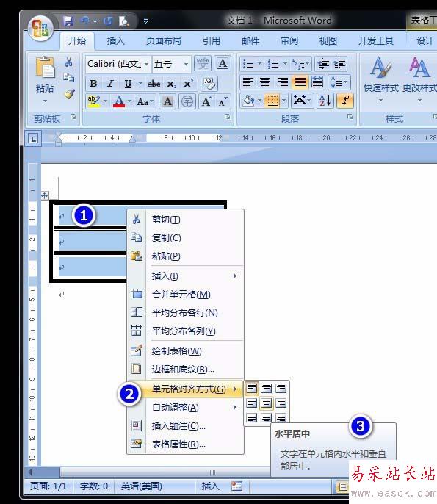Switch to the 视图 ribbon tab

(x=328, y=41)
